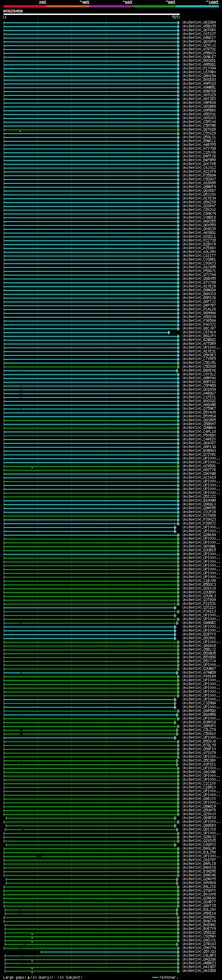This screenshot has width=222, height=980.
Task: Click the orange ~40% identity color band
Action: click(68, 6)
